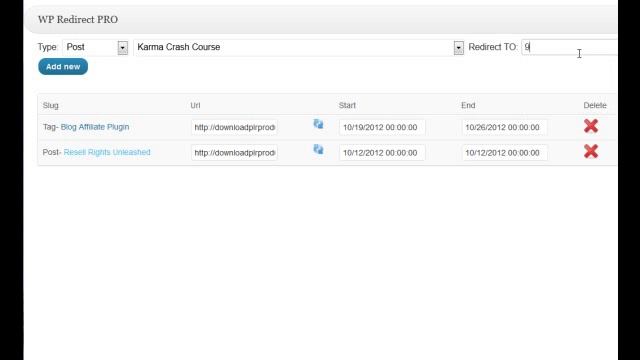Open the Type dropdown showing Post
This screenshot has width=640, height=360.
tap(95, 47)
